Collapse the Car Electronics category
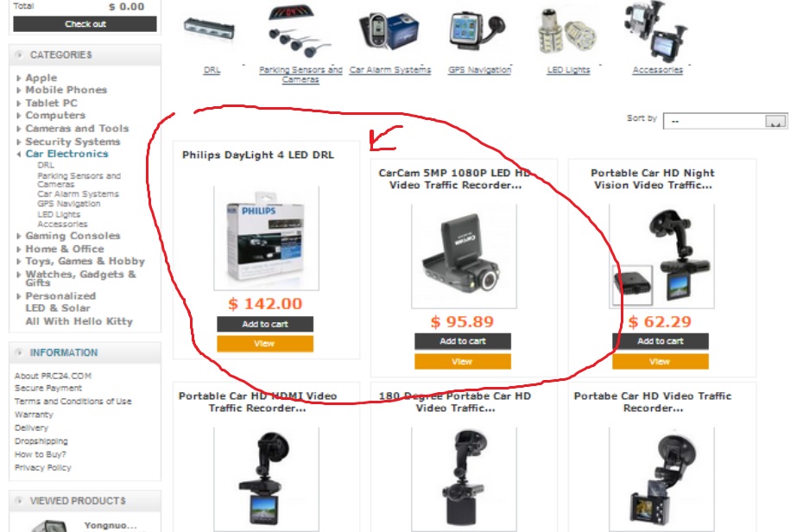 [x=19, y=154]
